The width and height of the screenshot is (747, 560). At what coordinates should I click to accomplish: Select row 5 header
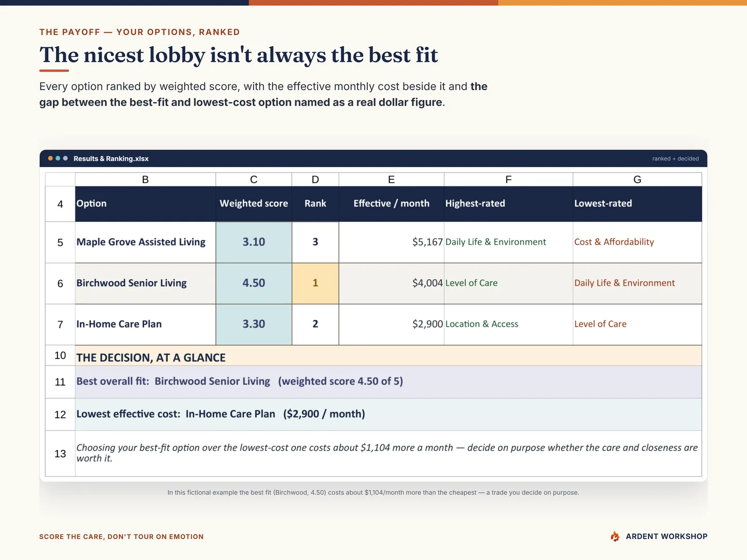(x=60, y=242)
